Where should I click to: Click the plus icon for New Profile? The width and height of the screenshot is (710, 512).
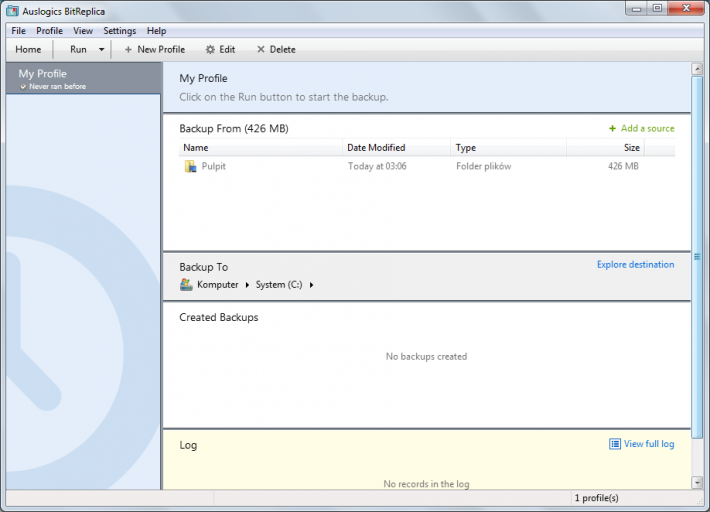coord(128,49)
